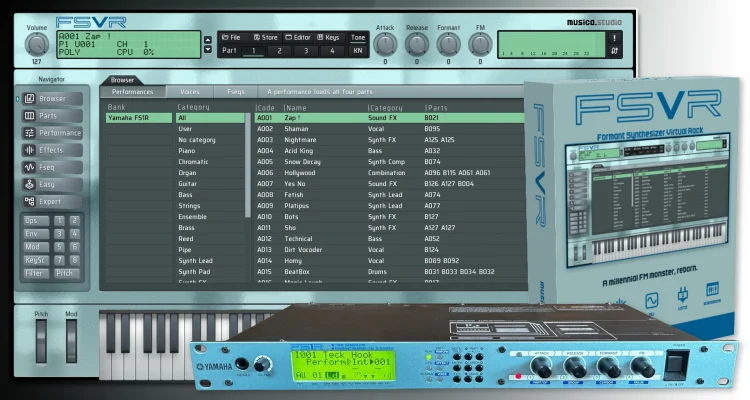Click the Ops operator button

36,221
